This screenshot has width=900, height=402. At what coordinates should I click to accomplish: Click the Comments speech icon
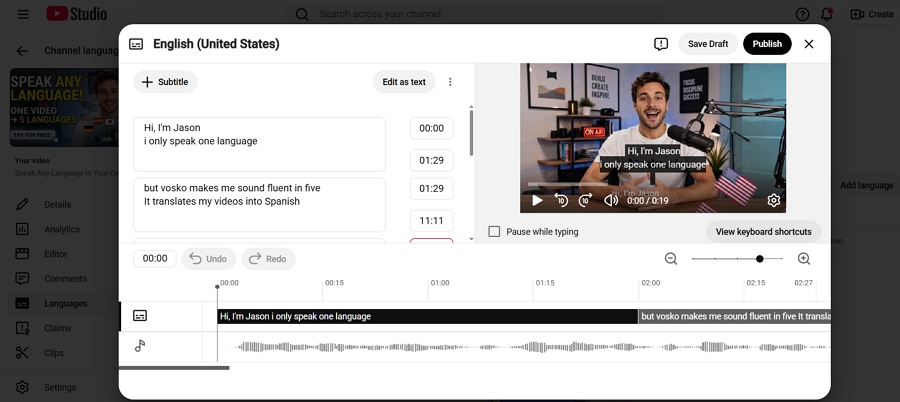click(x=22, y=279)
